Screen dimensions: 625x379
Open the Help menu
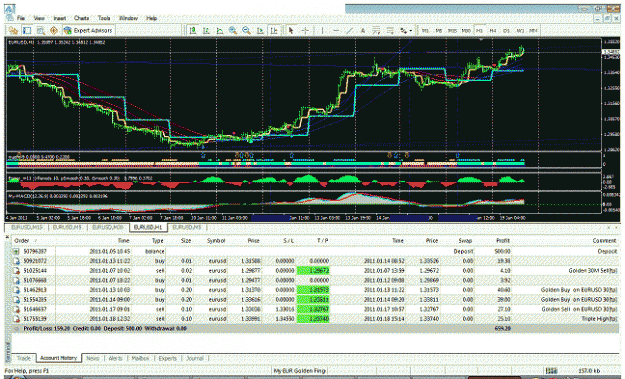click(x=151, y=18)
